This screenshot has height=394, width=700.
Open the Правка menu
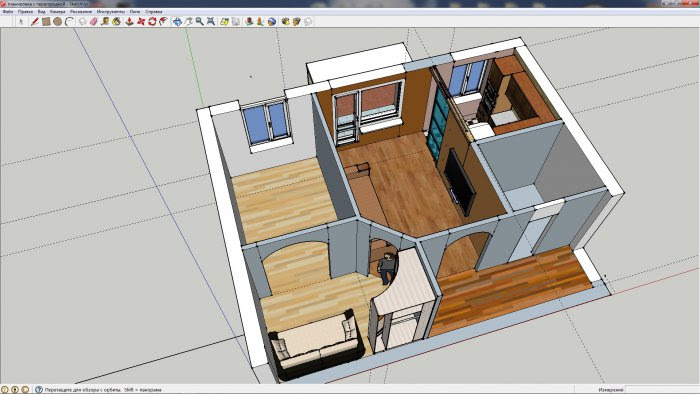pyautogui.click(x=25, y=12)
